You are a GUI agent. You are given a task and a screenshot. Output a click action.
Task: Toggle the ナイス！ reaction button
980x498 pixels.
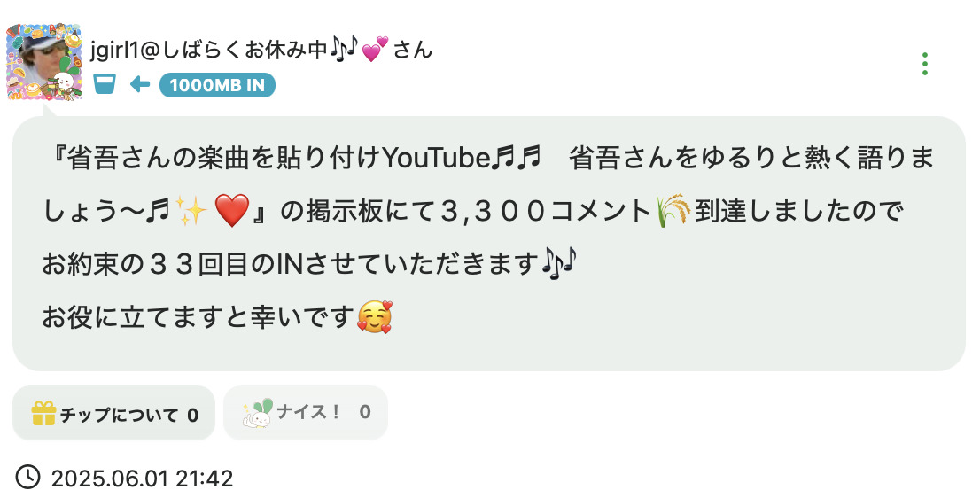tap(306, 413)
